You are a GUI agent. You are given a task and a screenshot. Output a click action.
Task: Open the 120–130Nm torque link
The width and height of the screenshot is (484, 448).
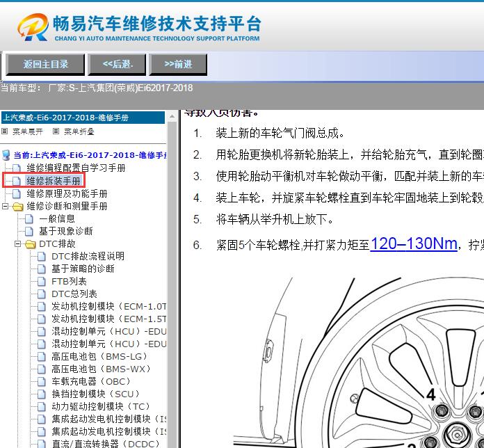pos(413,244)
